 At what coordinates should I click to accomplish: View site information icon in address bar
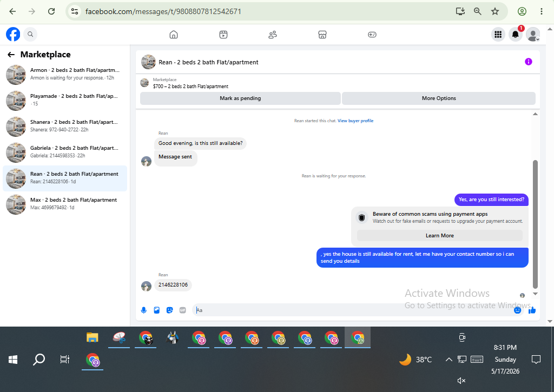pos(75,11)
